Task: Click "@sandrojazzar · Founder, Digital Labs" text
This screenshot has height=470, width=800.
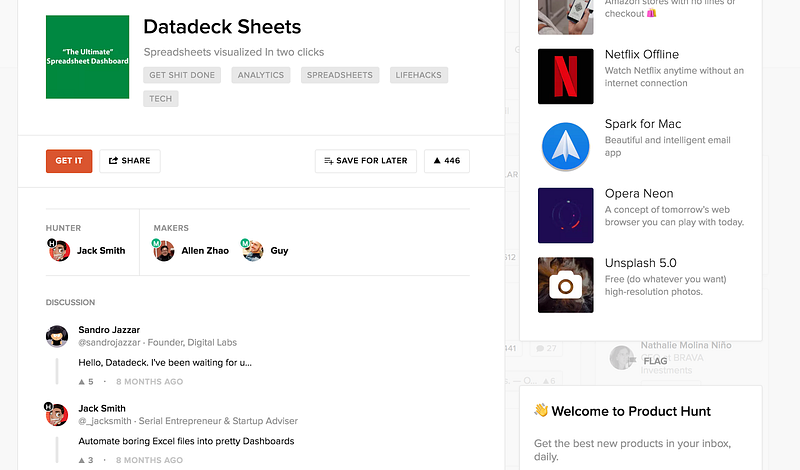Action: click(158, 342)
